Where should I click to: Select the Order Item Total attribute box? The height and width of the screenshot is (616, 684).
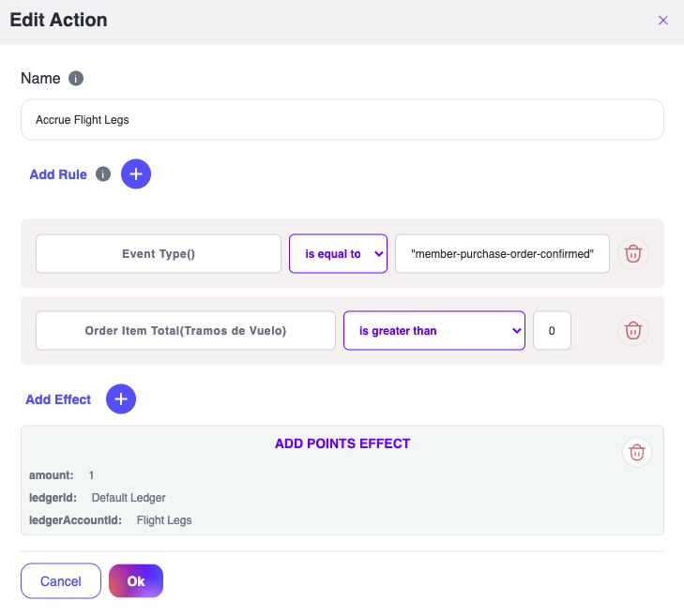click(x=186, y=331)
